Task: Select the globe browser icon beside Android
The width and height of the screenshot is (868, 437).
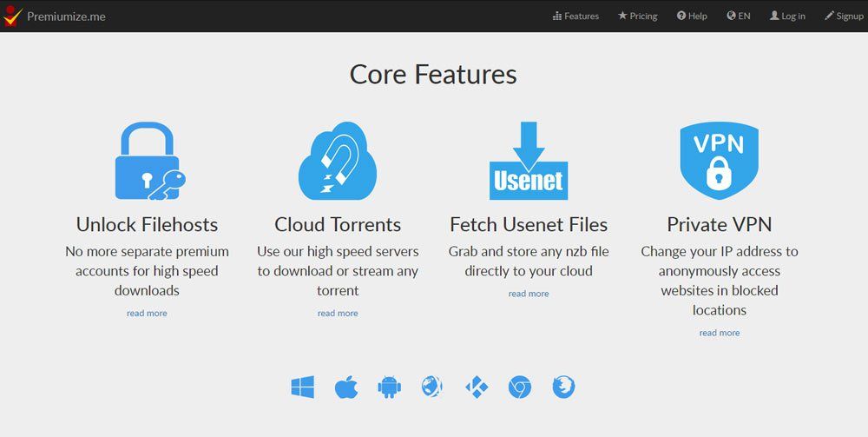Action: [432, 387]
